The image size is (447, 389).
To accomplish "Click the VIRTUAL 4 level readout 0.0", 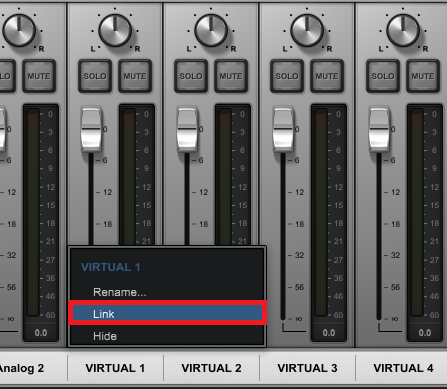I will pyautogui.click(x=425, y=333).
